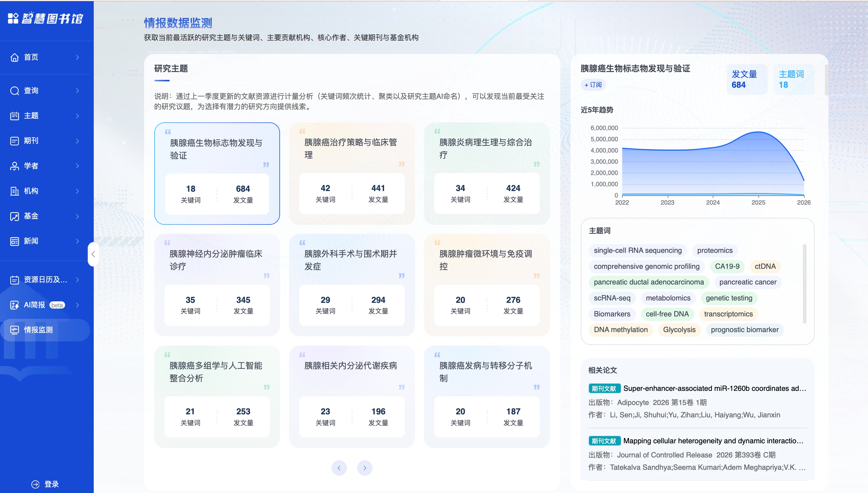This screenshot has width=868, height=493.
Task: Expand the 查询 menu chevron
Action: click(77, 91)
